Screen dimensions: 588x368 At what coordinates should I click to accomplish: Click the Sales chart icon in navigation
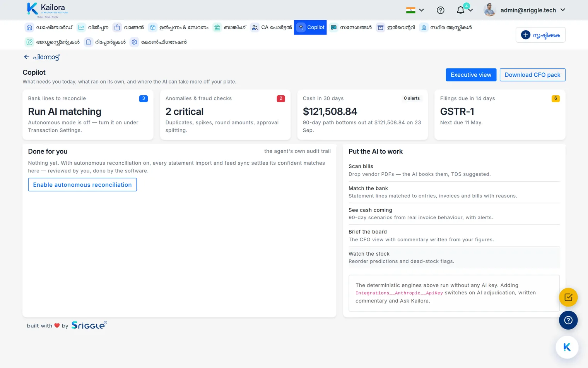[81, 28]
